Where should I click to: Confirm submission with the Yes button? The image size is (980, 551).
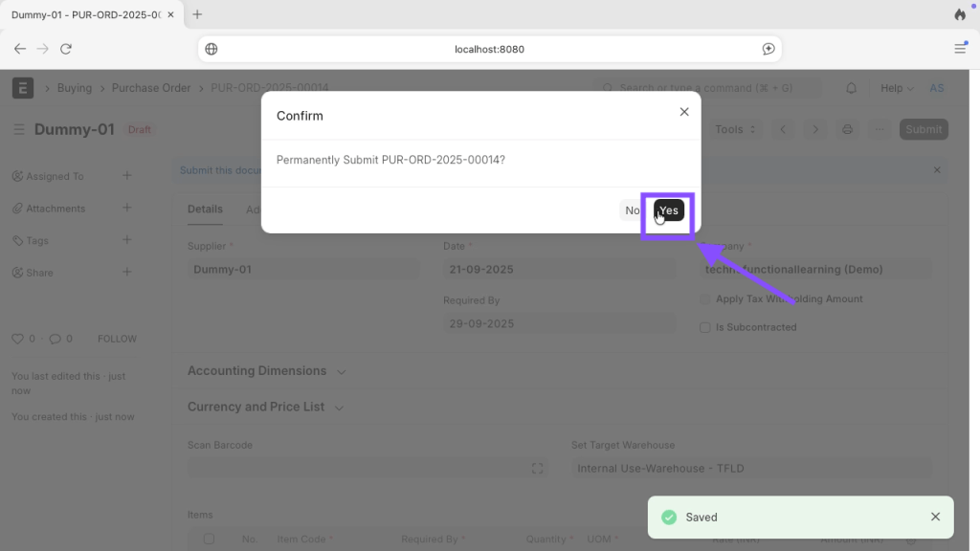coord(669,210)
